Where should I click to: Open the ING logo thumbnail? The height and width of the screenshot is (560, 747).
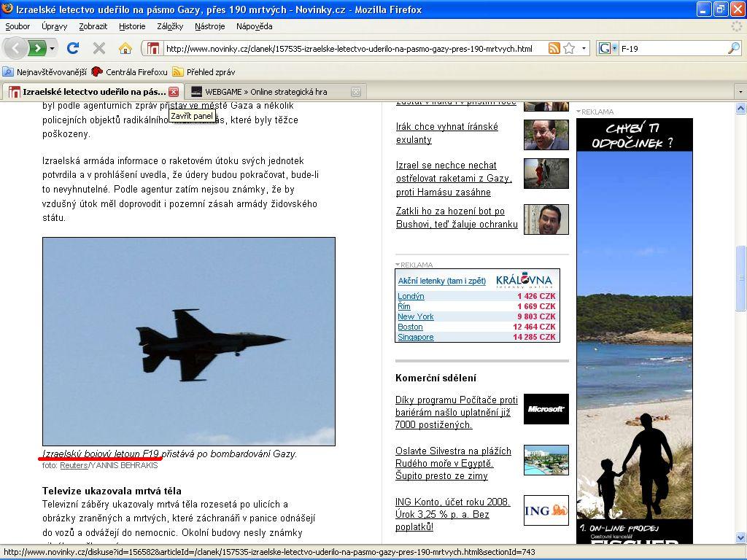546,510
